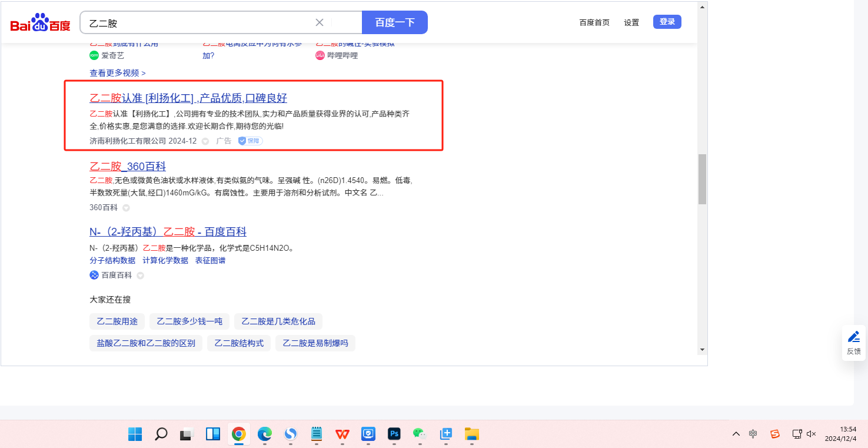Image resolution: width=868 pixels, height=448 pixels.
Task: Launch WPS Office from the taskbar
Action: pos(342,434)
